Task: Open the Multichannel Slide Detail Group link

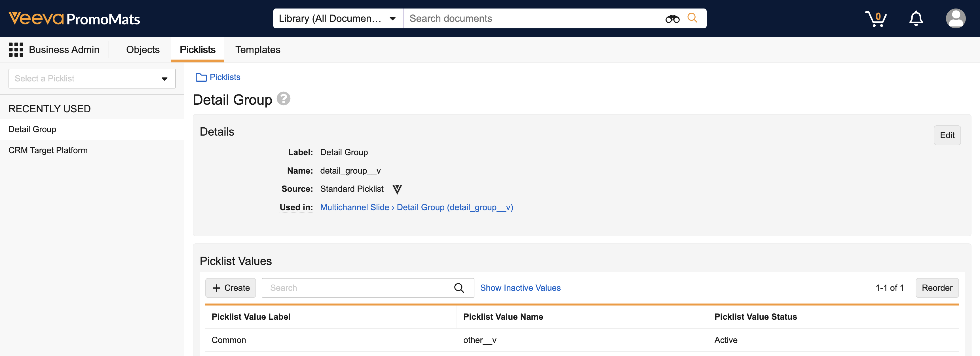Action: (416, 207)
